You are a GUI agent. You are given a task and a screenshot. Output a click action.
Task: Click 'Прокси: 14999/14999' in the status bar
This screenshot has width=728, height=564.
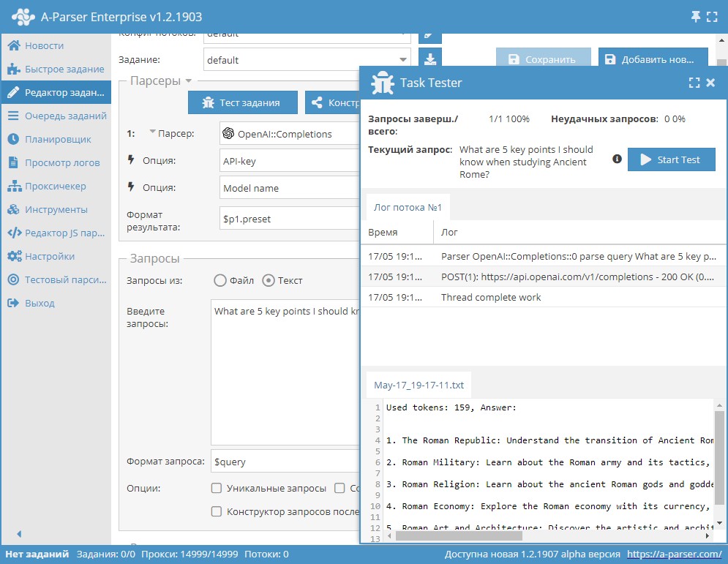click(x=189, y=554)
